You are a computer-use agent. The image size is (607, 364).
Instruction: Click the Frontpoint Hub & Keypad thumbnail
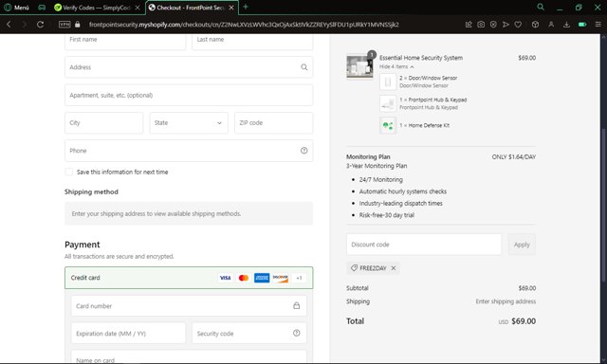tap(388, 103)
